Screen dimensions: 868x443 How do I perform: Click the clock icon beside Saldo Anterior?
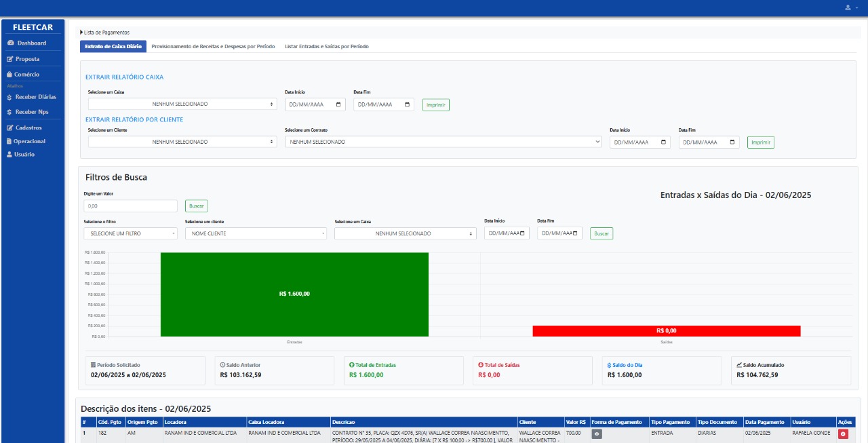point(223,365)
